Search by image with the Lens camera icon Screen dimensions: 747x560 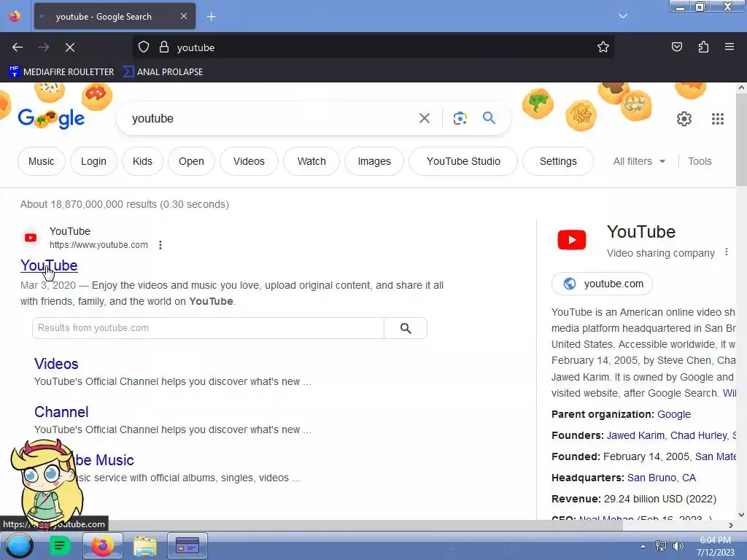tap(460, 119)
